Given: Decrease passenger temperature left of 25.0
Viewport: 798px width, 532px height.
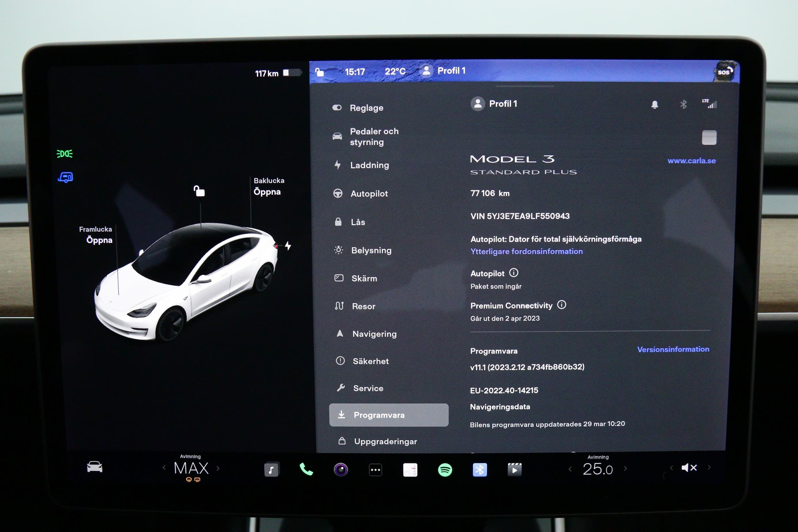Looking at the screenshot, I should click(570, 469).
